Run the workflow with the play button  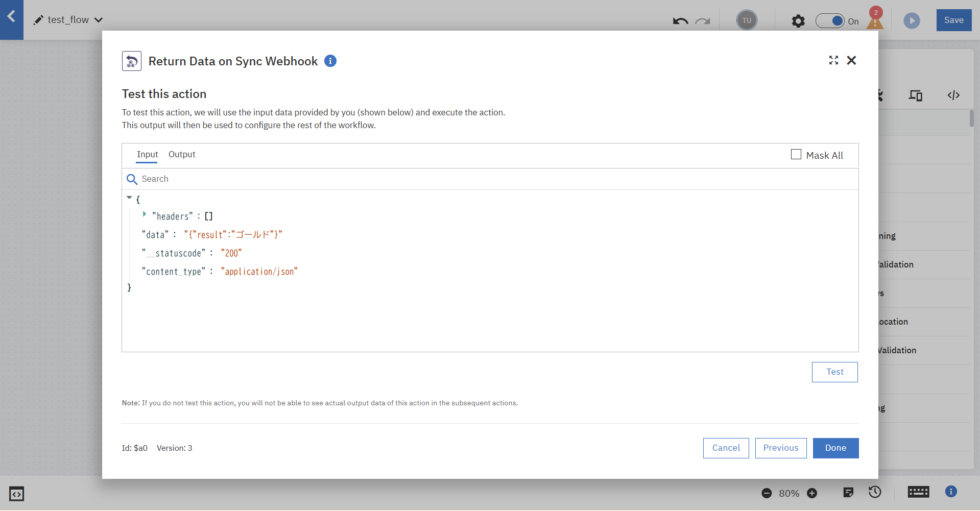click(x=912, y=20)
